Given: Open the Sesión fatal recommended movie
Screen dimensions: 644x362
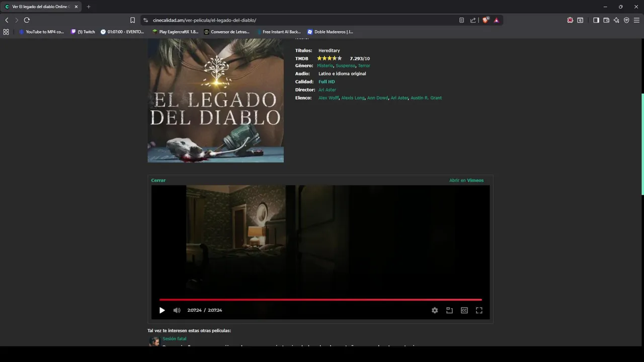Looking at the screenshot, I should (x=174, y=338).
